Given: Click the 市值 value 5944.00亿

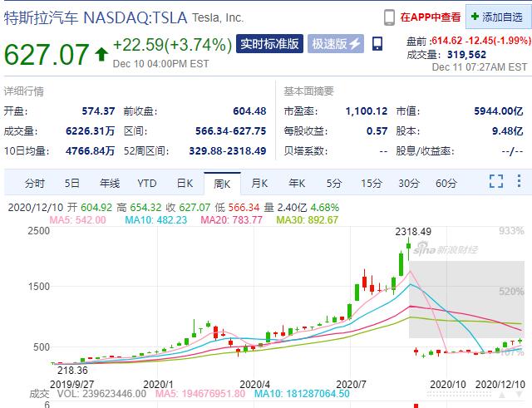Looking at the screenshot, I should tap(499, 111).
